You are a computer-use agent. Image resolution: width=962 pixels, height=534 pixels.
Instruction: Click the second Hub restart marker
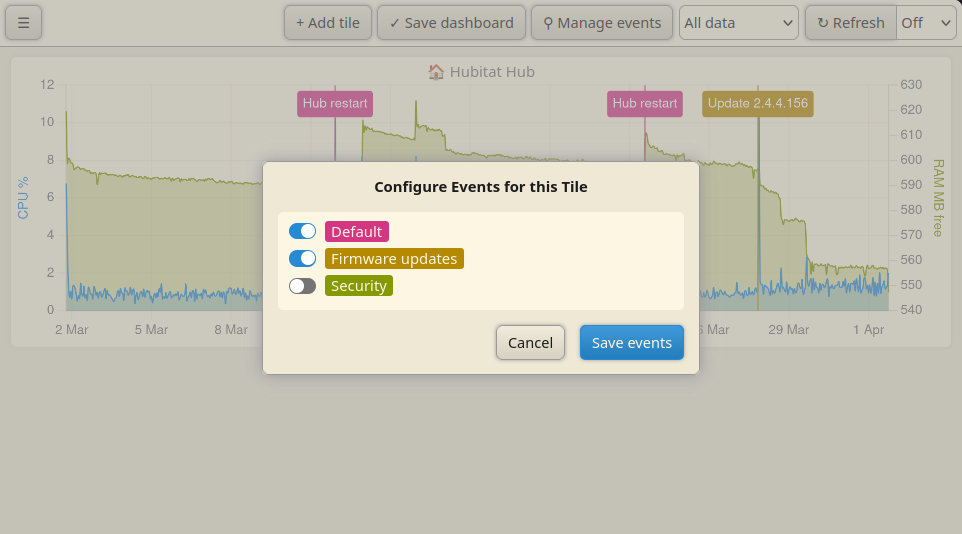(645, 104)
